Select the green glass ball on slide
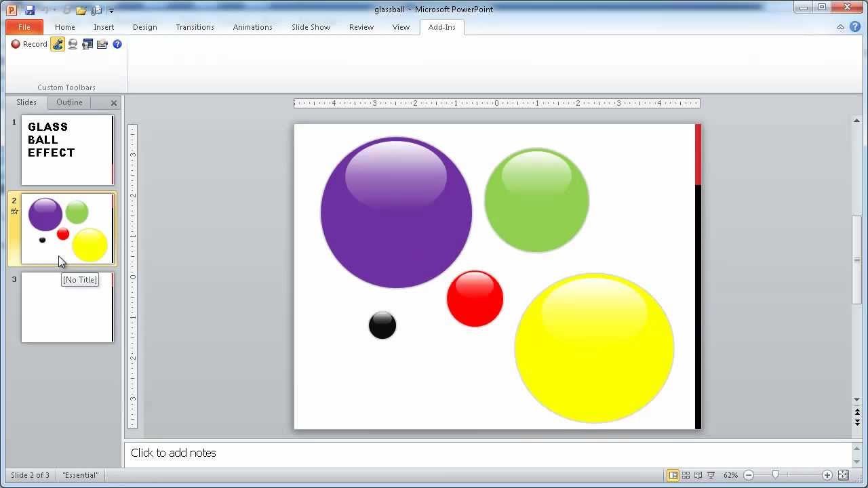 point(536,201)
